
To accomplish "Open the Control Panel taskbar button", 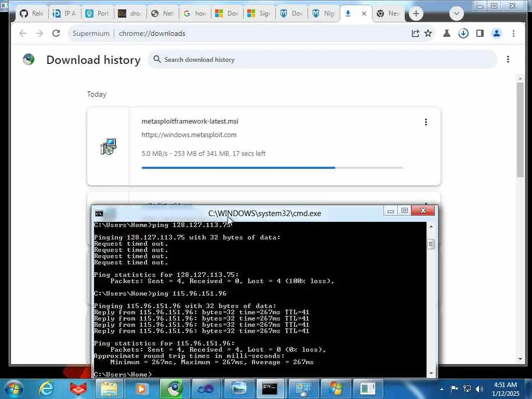I will tap(303, 389).
